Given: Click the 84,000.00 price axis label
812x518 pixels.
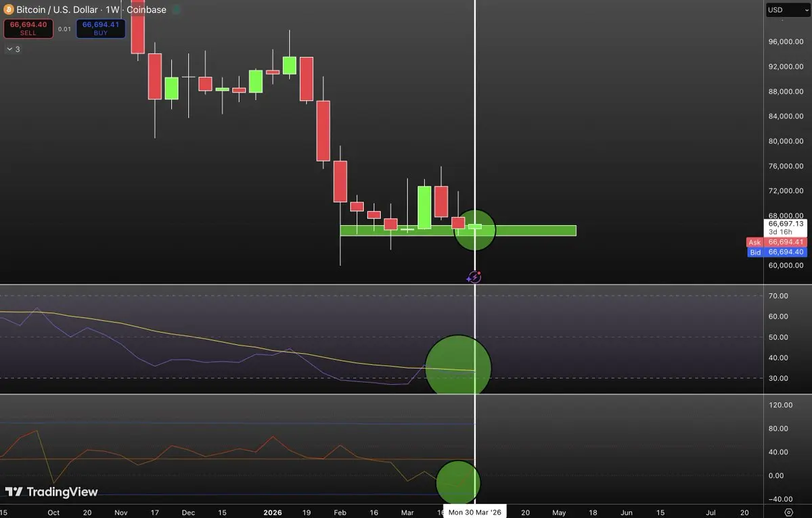Looking at the screenshot, I should tap(786, 116).
